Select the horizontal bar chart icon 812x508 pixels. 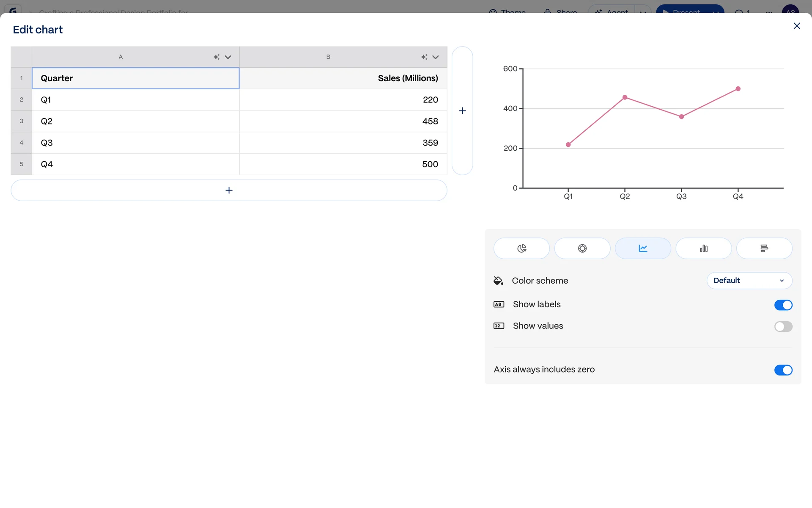(764, 248)
